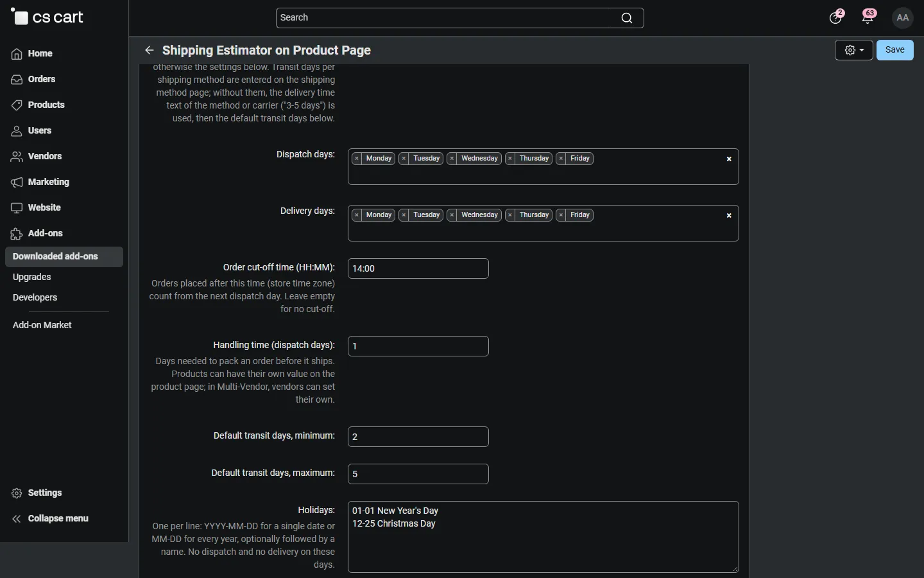Select Upgrades submenu item
The height and width of the screenshot is (578, 924).
(32, 277)
